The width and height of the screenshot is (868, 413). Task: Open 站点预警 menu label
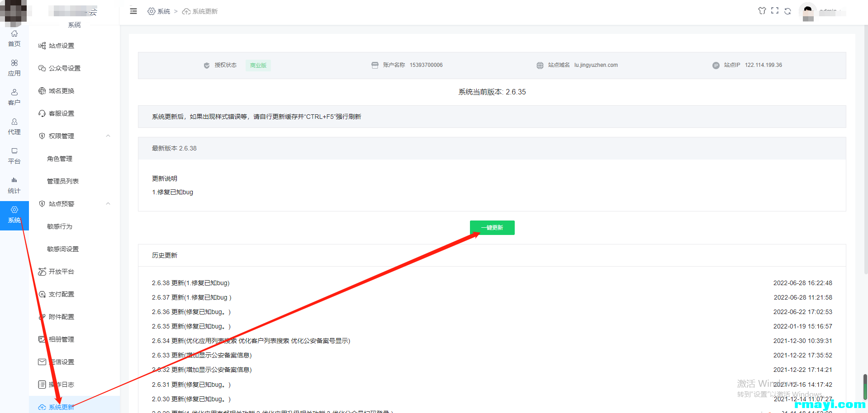pyautogui.click(x=62, y=204)
